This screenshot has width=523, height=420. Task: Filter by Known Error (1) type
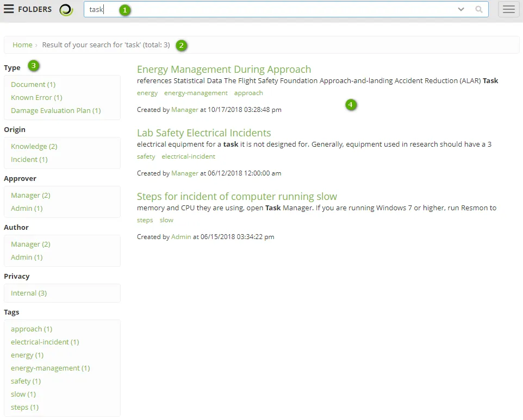(36, 97)
